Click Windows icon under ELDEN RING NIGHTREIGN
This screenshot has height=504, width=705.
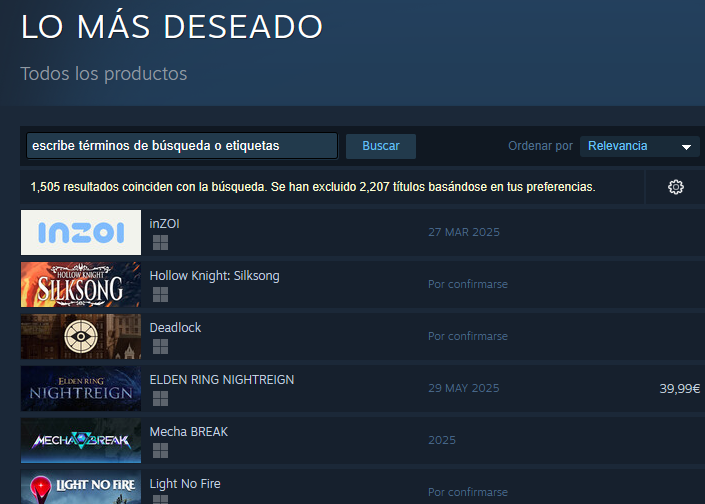[x=161, y=399]
